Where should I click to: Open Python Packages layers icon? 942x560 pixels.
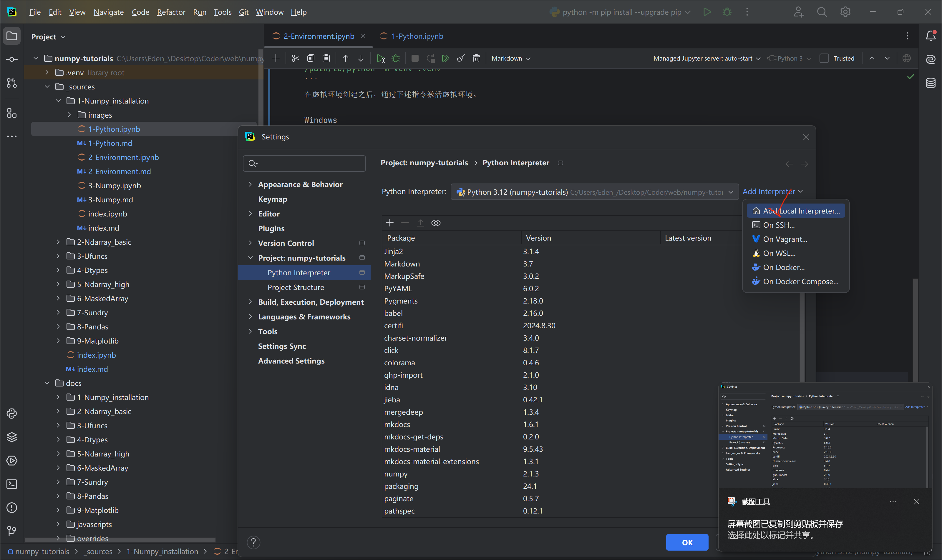click(12, 437)
